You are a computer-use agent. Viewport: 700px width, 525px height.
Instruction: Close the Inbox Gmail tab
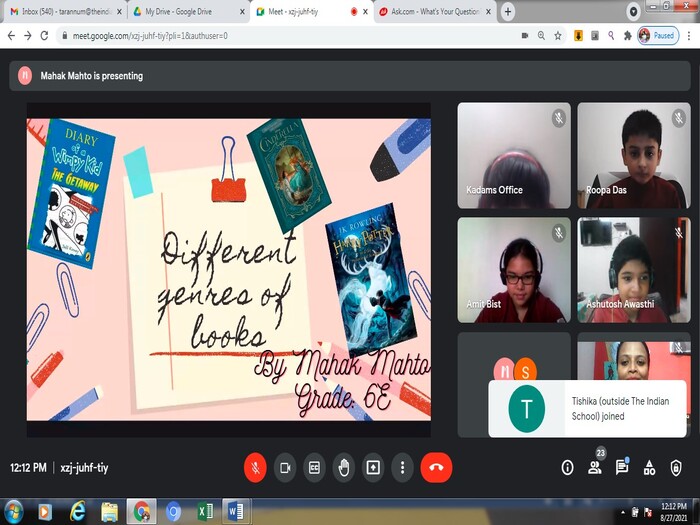click(x=119, y=12)
